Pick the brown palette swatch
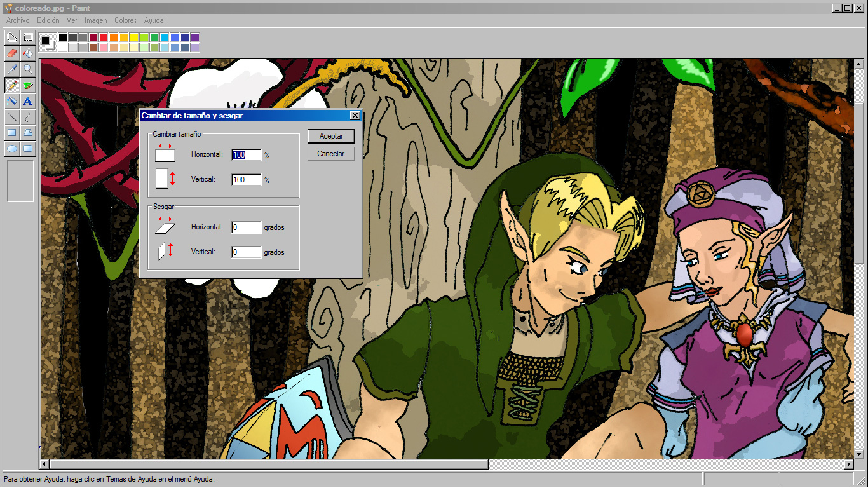868x488 pixels. pos(93,48)
